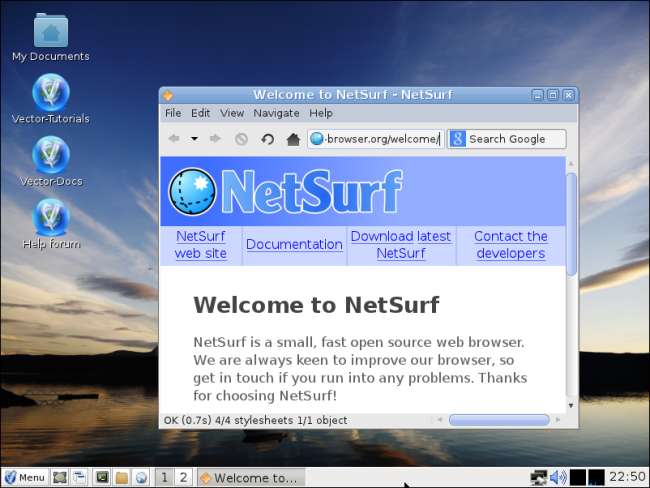The height and width of the screenshot is (488, 650).
Task: Click the vertical scrollbar thumb of page
Action: point(571,222)
